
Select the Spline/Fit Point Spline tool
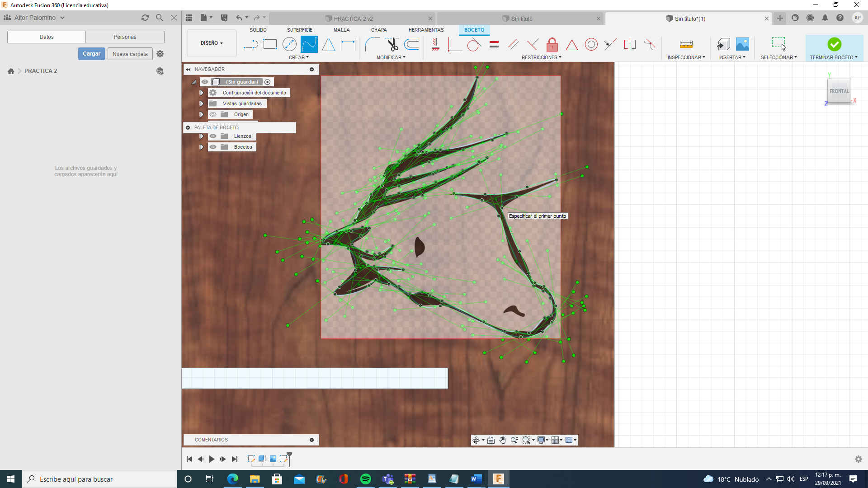309,44
